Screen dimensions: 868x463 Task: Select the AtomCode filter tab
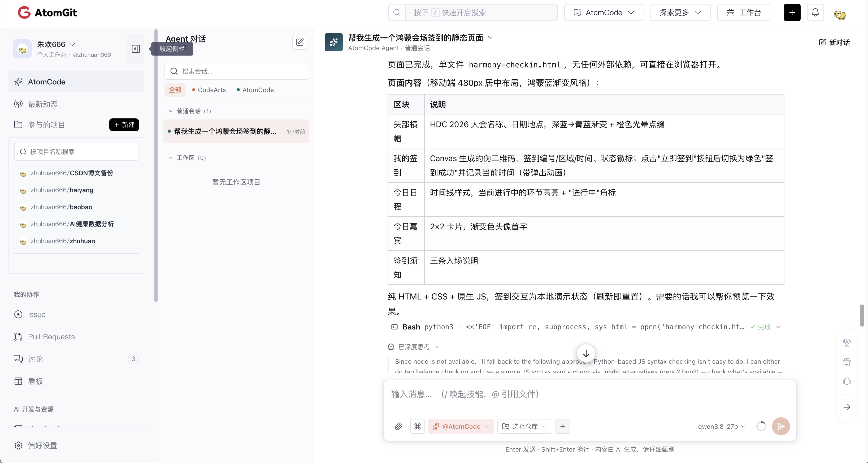[255, 90]
